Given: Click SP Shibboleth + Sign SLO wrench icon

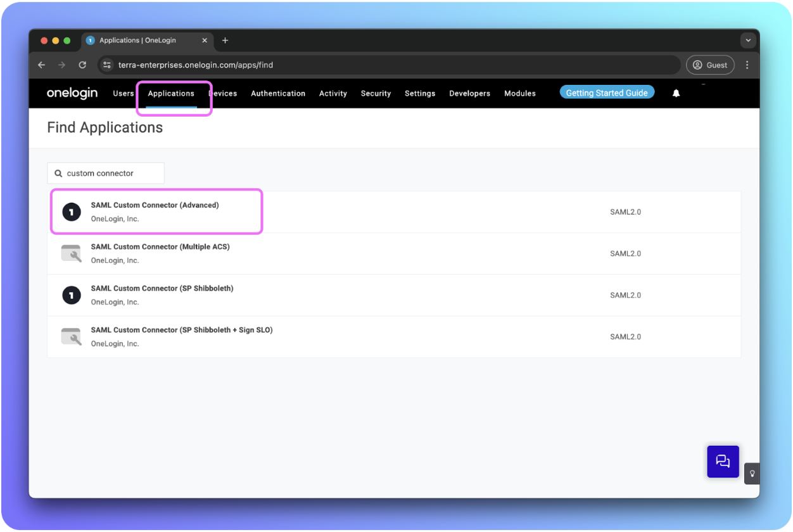Looking at the screenshot, I should pyautogui.click(x=71, y=337).
